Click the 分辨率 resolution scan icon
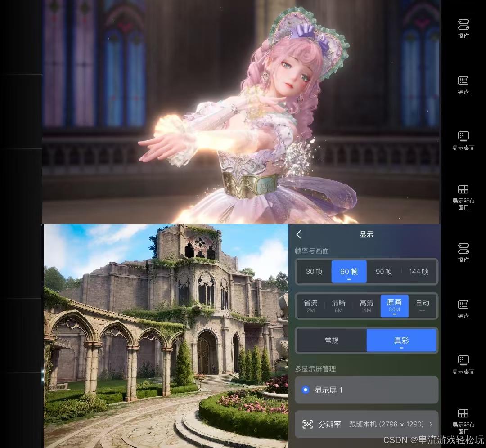The height and width of the screenshot is (448, 486). (307, 424)
